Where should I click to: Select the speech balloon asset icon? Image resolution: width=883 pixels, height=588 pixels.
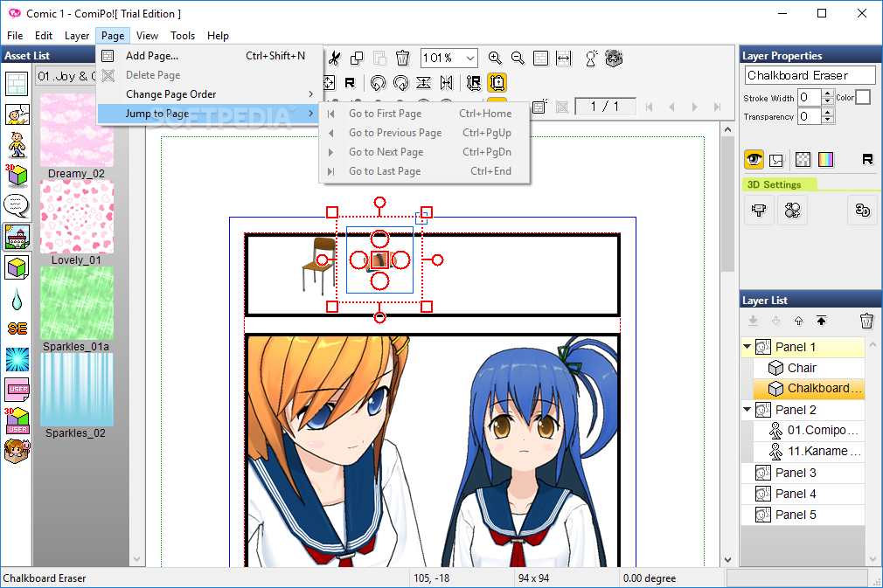click(17, 206)
